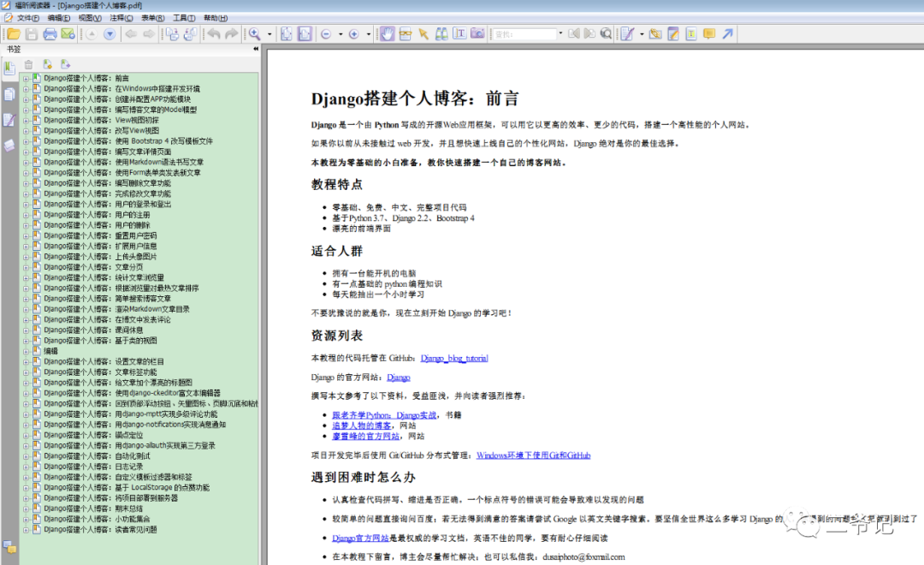Image resolution: width=924 pixels, height=565 pixels.
Task: Open the 注释(C) menu
Action: click(121, 18)
